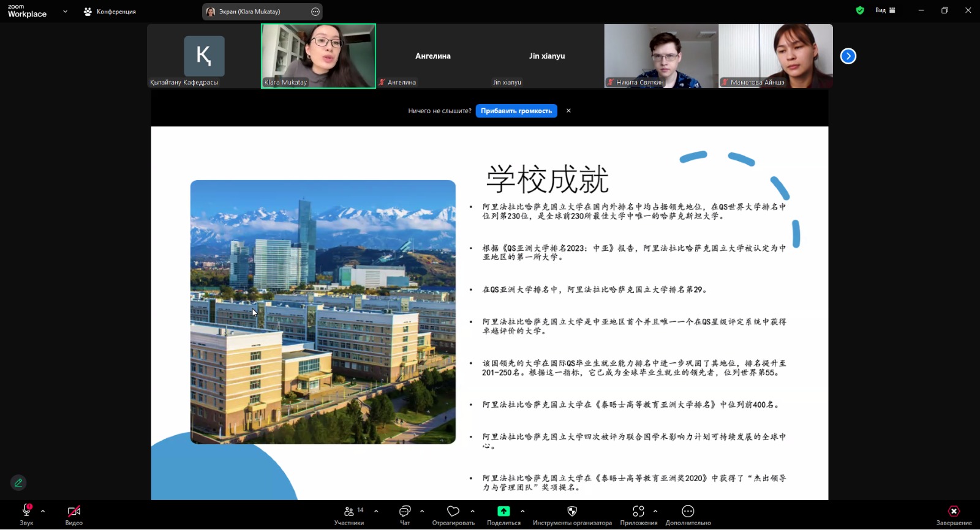
Task: Click the campus photo in the slide
Action: 323,312
